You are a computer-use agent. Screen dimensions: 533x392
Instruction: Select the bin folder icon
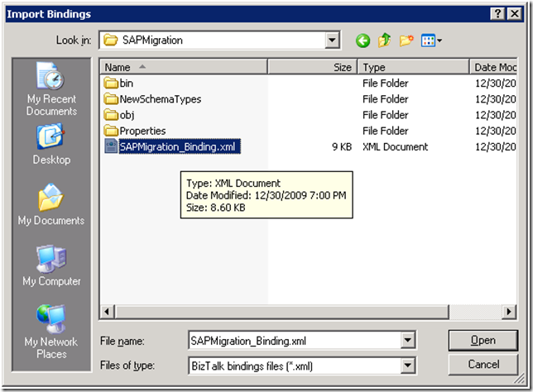click(110, 84)
